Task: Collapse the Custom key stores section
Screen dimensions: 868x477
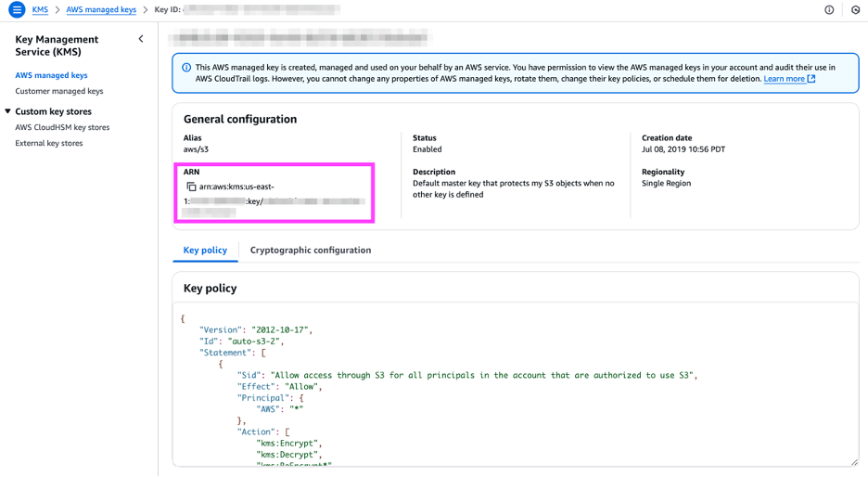Action: pos(7,111)
